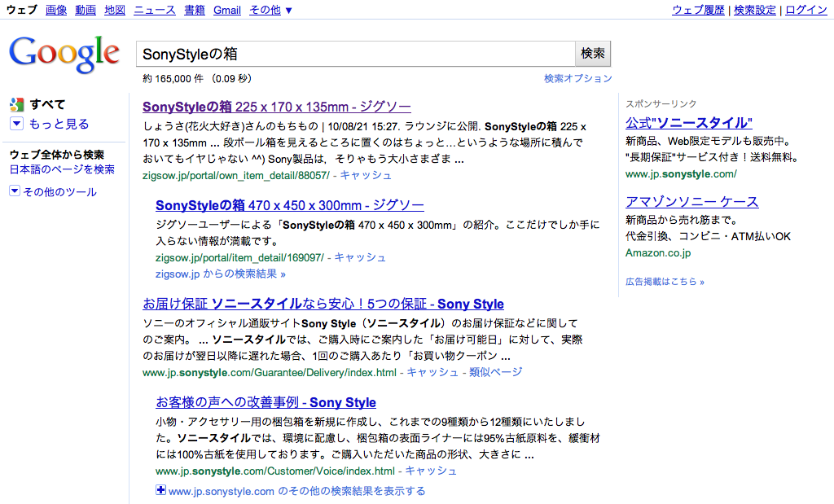The height and width of the screenshot is (504, 834).
Task: Click the その他のツール link
Action: [x=60, y=192]
